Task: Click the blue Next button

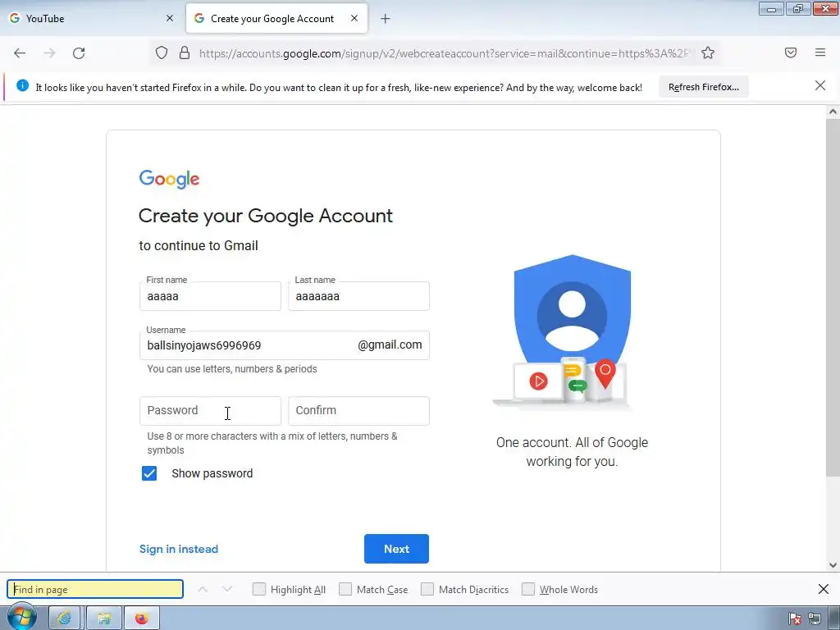Action: coord(396,549)
